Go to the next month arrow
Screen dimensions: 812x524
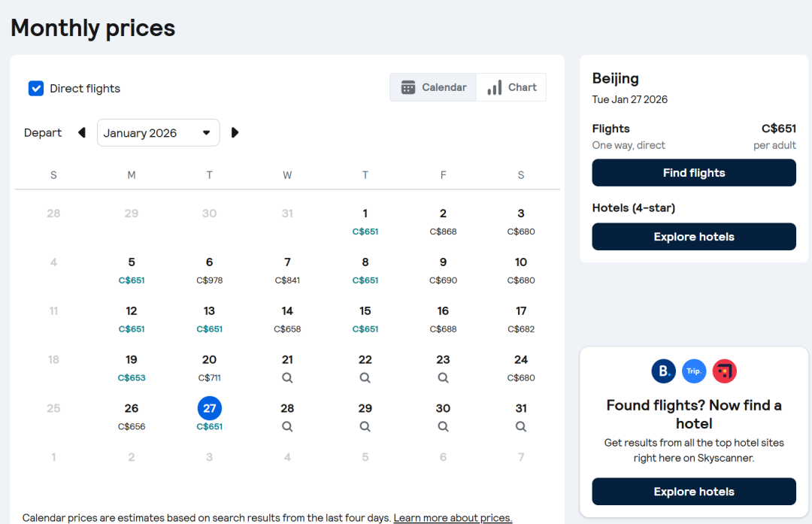pos(235,133)
